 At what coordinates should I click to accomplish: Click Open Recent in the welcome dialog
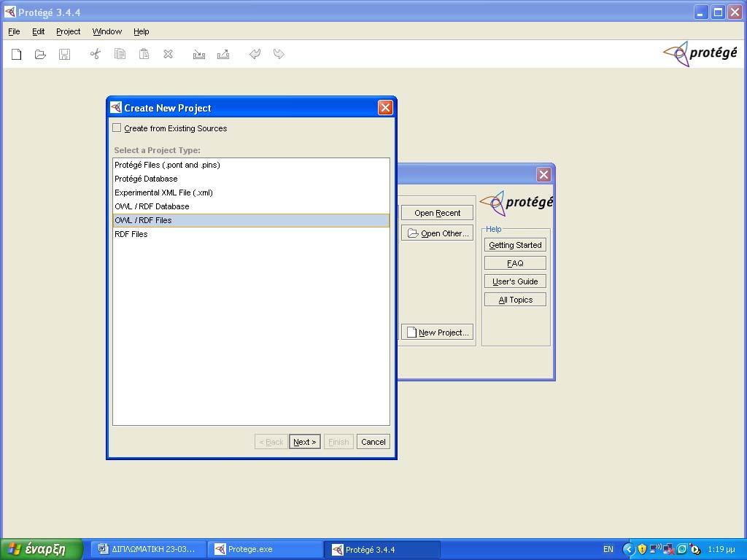[x=438, y=213]
